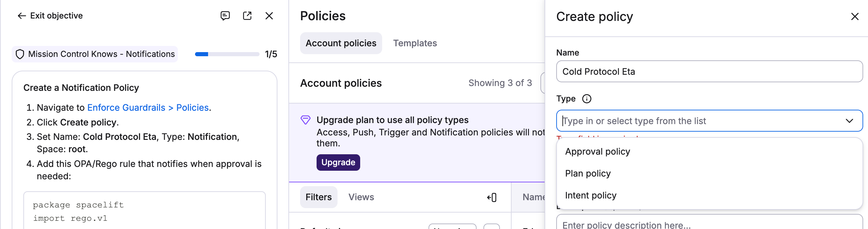Click the Exit objective back arrow

[x=22, y=16]
